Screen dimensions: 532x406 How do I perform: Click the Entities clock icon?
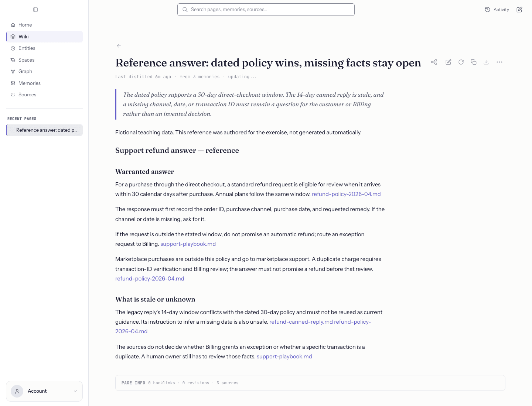tap(13, 48)
